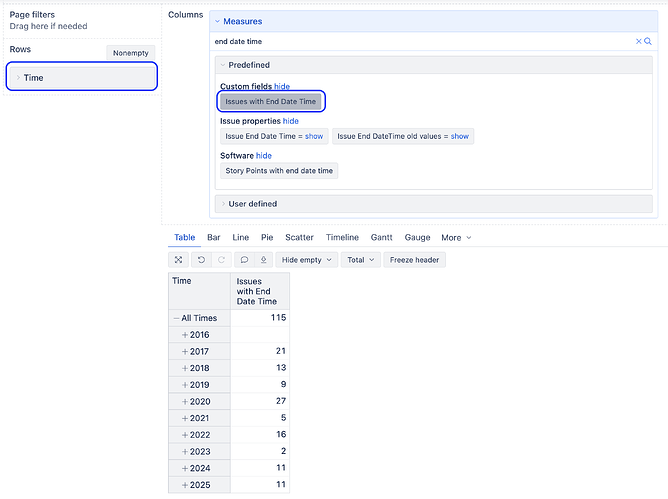Screen dimensions: 668x499
Task: Click the fullscreen expand icon in toolbar
Action: pos(179,259)
